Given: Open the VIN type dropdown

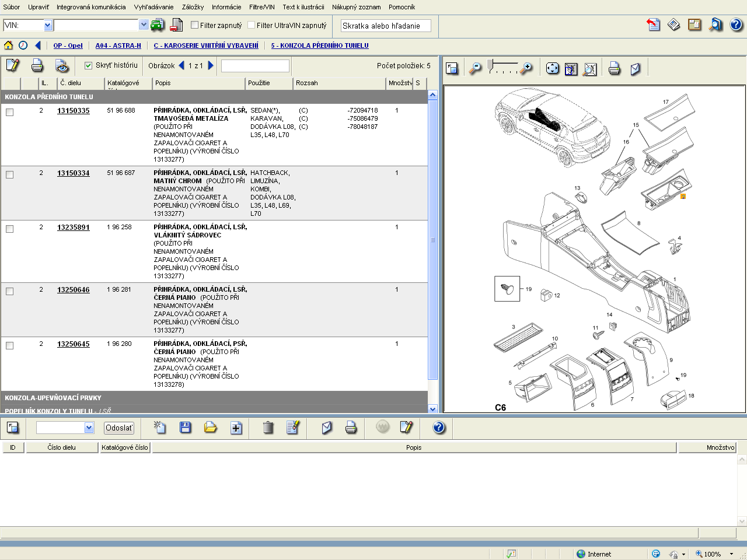Looking at the screenshot, I should pyautogui.click(x=48, y=25).
